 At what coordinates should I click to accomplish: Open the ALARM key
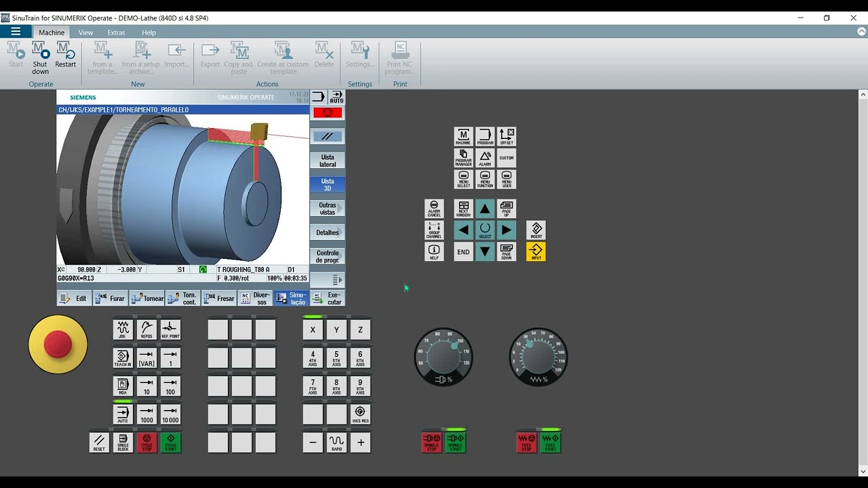coord(485,158)
